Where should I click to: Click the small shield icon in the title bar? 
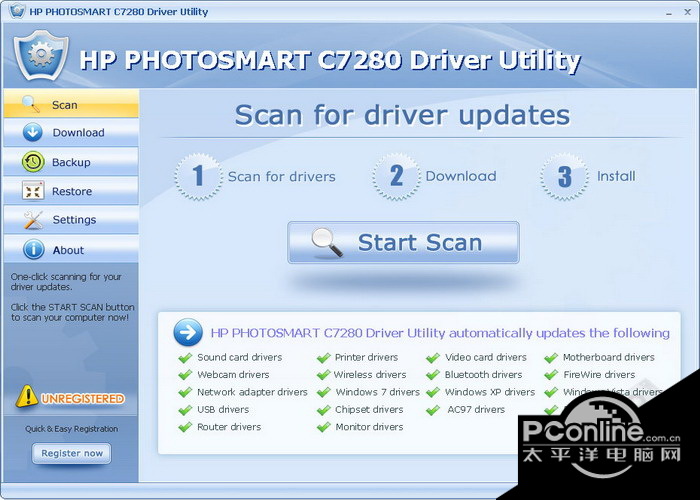pos(17,11)
